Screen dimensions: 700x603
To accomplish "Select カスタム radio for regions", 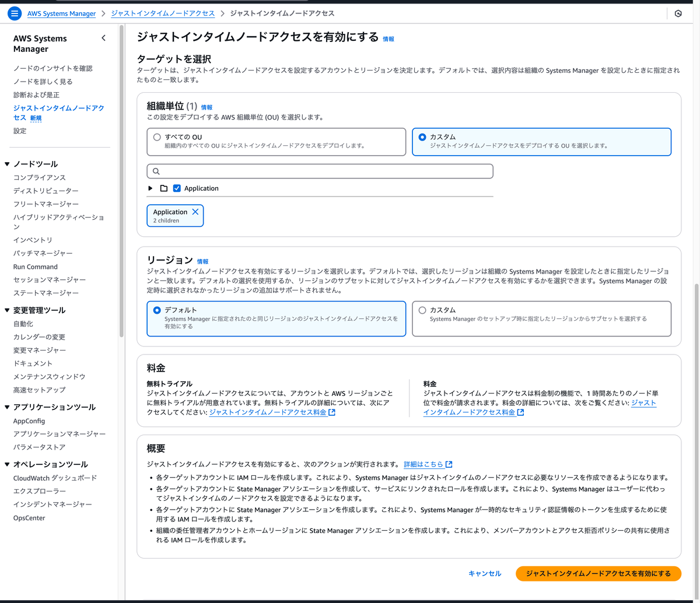I will pos(422,310).
